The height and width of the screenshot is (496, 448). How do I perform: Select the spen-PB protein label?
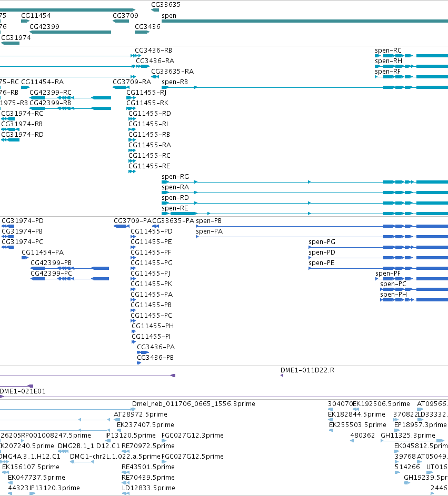tap(208, 221)
